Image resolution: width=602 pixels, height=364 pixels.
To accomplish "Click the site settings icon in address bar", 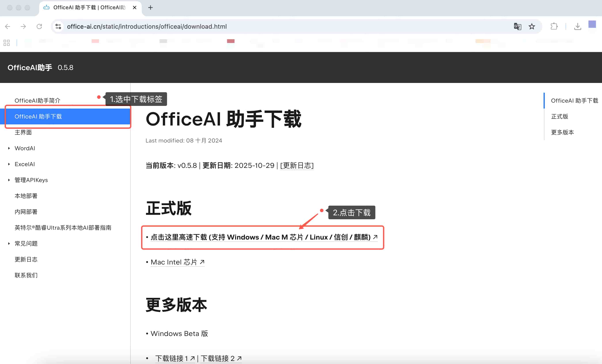I will click(58, 26).
